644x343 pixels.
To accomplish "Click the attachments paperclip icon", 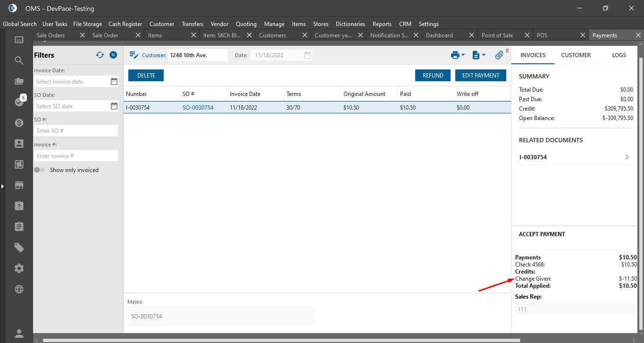I will [499, 55].
